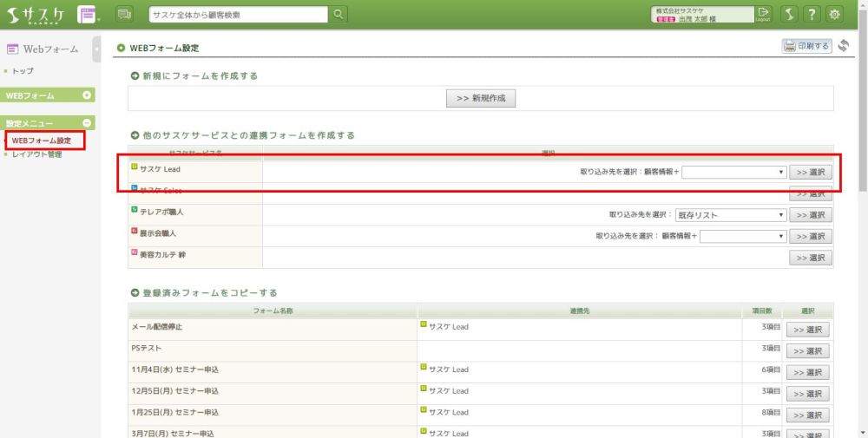Viewport: 868px width, 438px height.
Task: Click the 項目数 column header
Action: click(x=762, y=311)
